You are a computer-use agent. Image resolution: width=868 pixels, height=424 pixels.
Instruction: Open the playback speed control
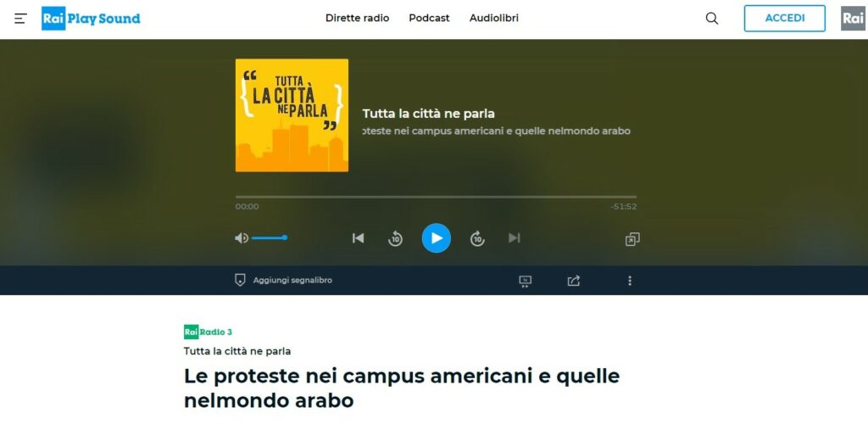526,282
